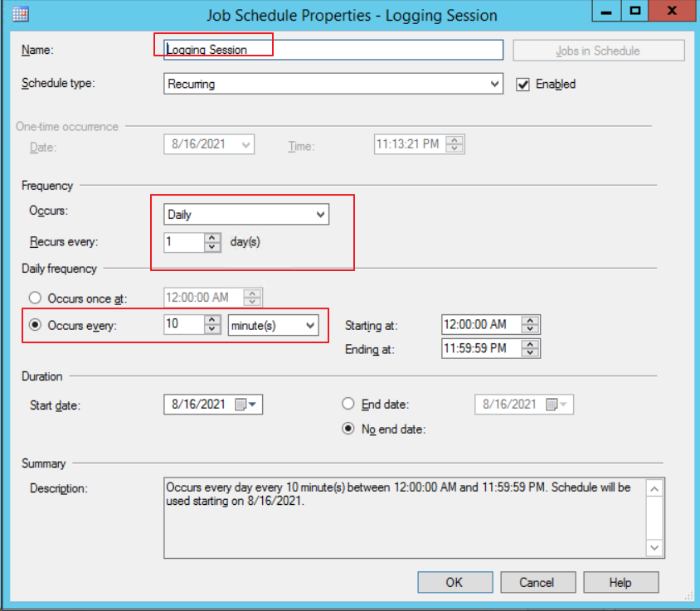Decrease the Occurs every interval value

212,329
